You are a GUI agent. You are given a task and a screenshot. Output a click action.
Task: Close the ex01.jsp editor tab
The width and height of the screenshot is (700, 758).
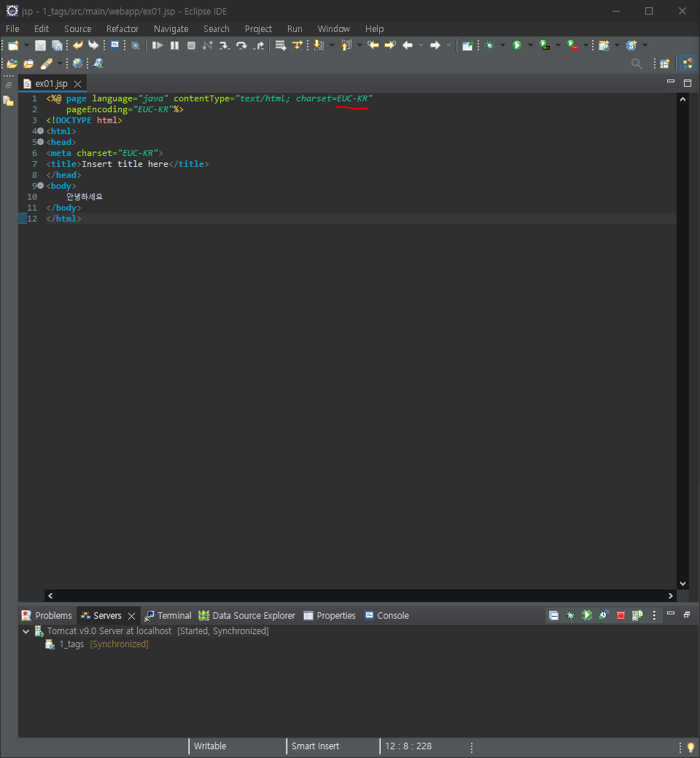pos(77,84)
